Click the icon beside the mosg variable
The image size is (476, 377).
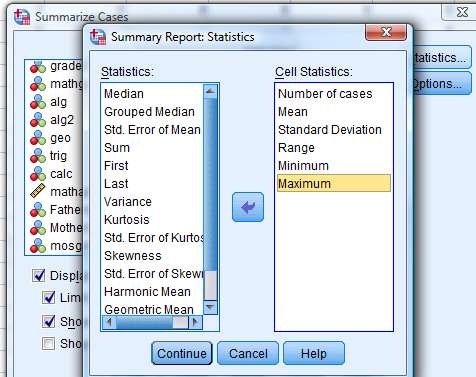tap(38, 246)
